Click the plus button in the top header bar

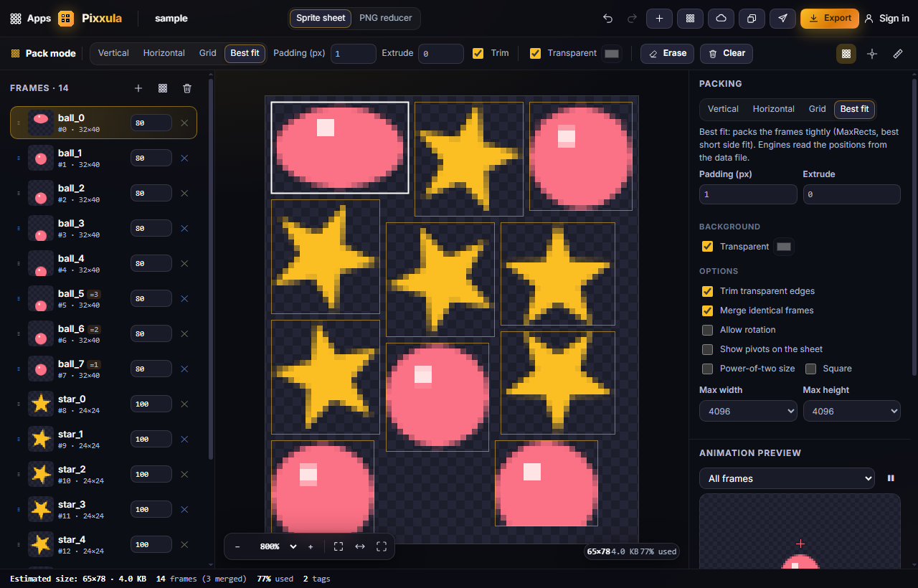click(659, 19)
